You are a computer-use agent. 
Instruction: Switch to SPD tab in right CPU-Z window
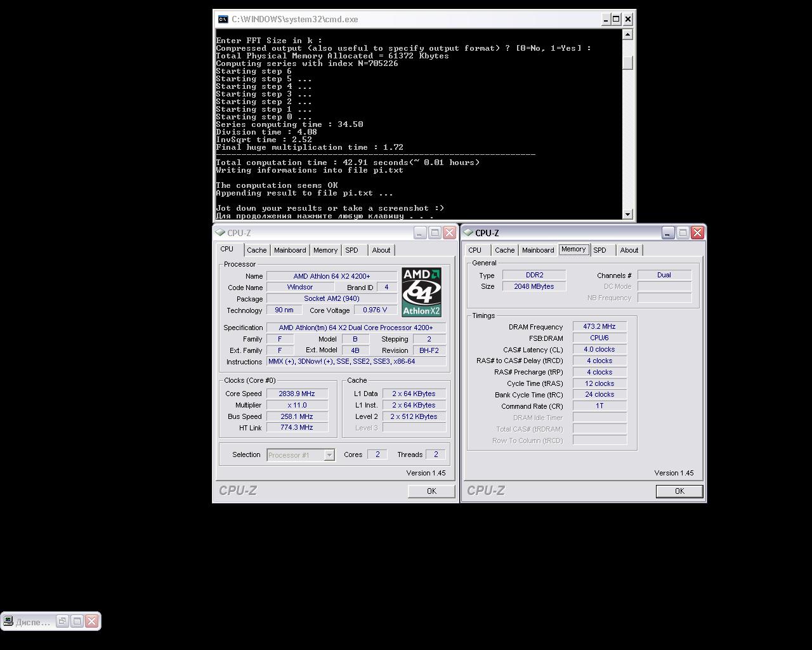point(600,250)
